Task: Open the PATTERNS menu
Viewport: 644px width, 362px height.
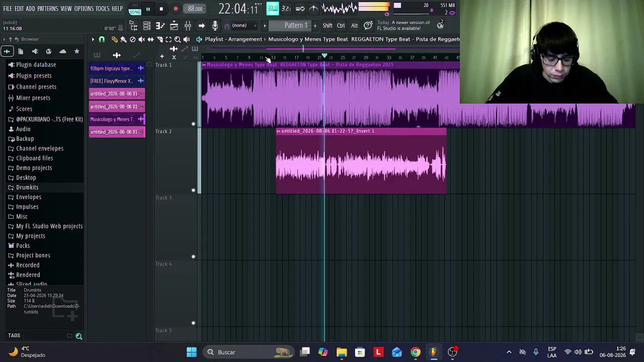Action: (48, 9)
